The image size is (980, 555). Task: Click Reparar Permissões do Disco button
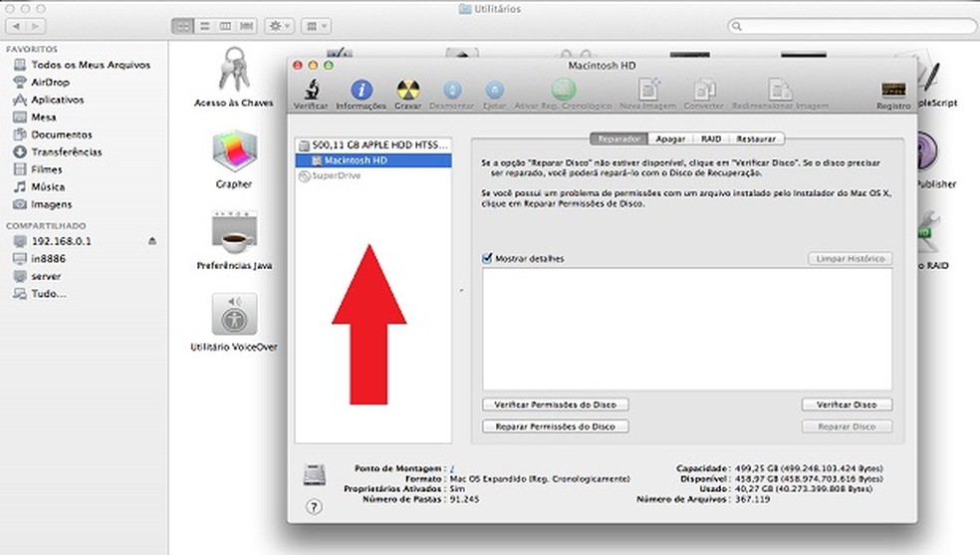click(555, 426)
